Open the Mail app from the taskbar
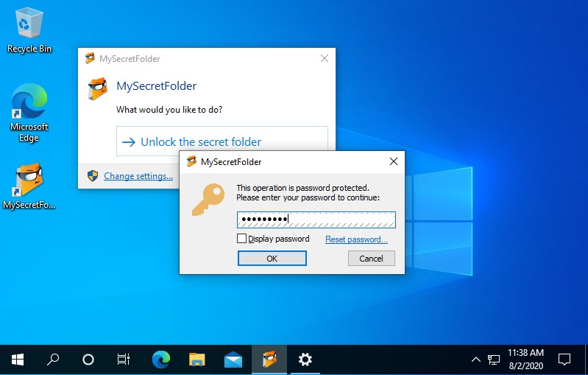588x375 pixels. 233,360
